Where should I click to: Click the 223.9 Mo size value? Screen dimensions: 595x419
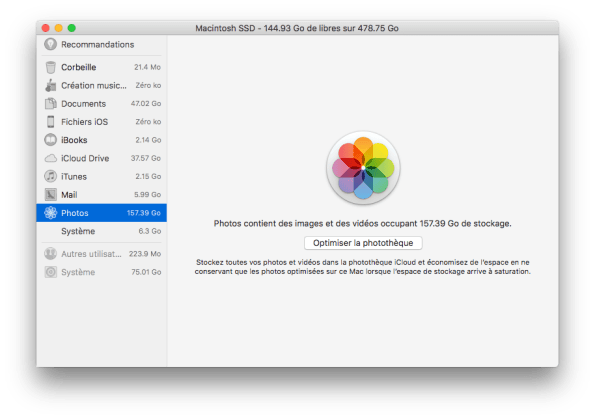click(x=145, y=254)
